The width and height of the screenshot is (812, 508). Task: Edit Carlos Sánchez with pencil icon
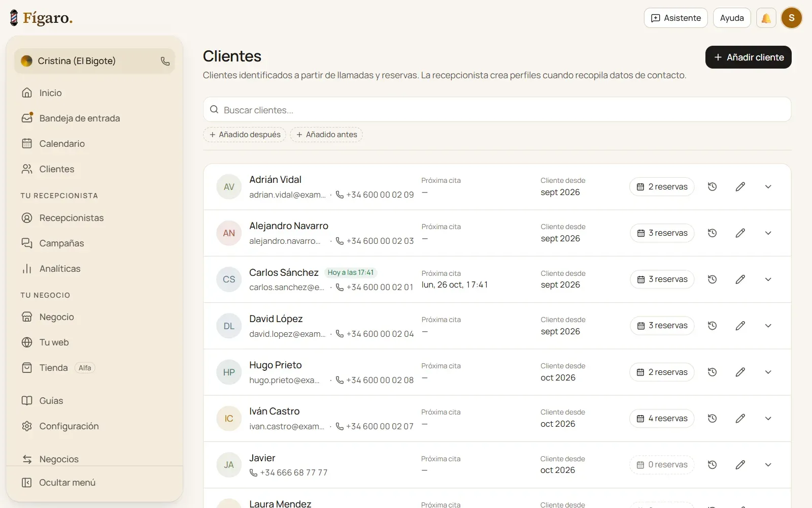(740, 279)
